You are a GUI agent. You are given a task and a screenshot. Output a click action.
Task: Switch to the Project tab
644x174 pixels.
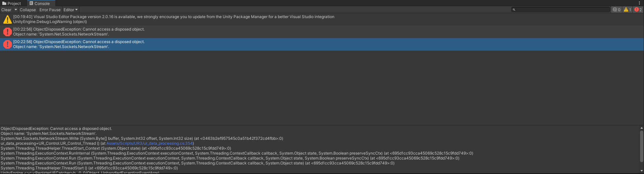coord(12,3)
